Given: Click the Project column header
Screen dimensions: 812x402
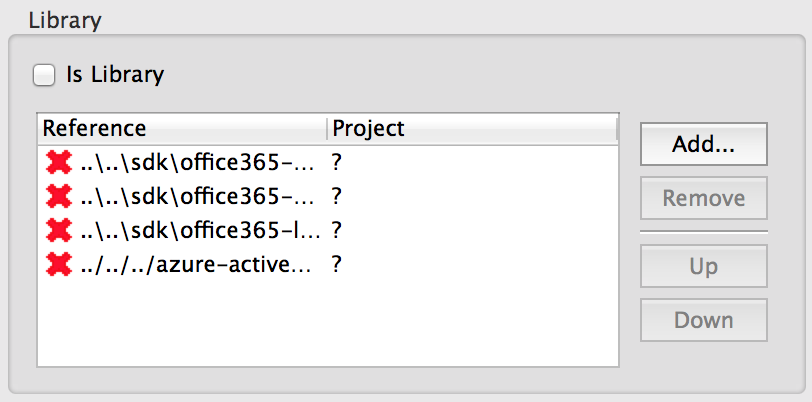Looking at the screenshot, I should (x=472, y=128).
